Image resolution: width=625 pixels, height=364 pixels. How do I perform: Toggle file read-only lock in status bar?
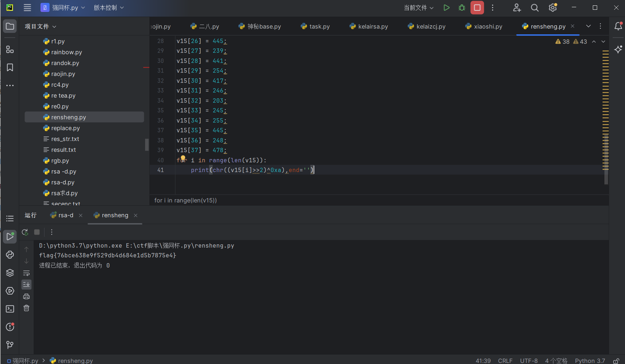click(x=616, y=361)
